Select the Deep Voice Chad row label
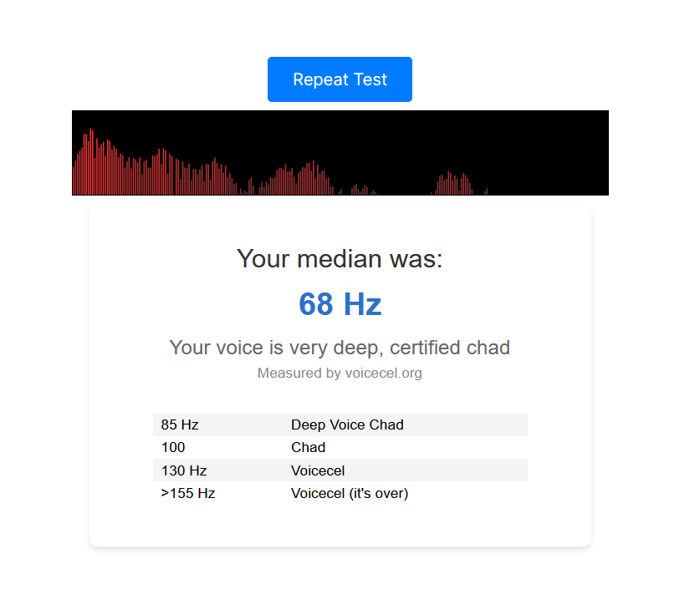 click(347, 425)
